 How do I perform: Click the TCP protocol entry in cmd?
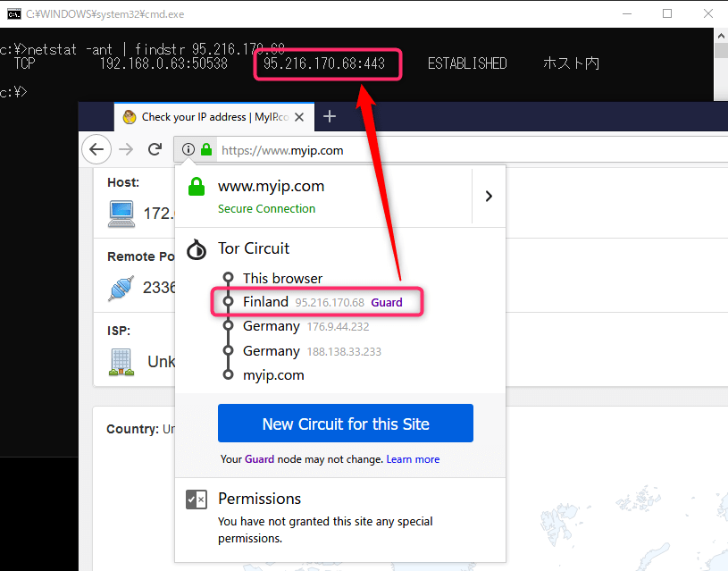25,63
